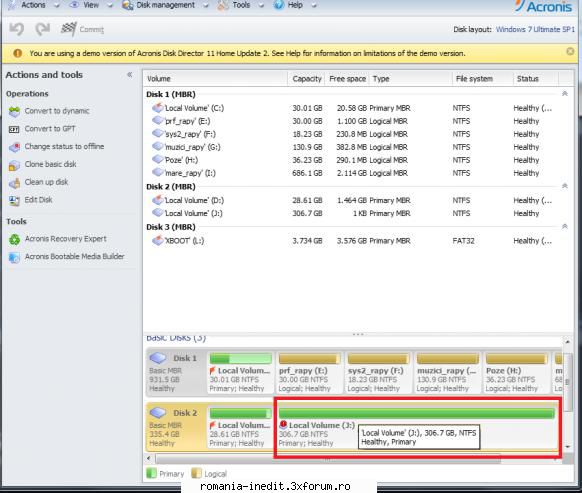This screenshot has height=493, width=582.
Task: Click Clean up disk icon
Action: point(14,183)
